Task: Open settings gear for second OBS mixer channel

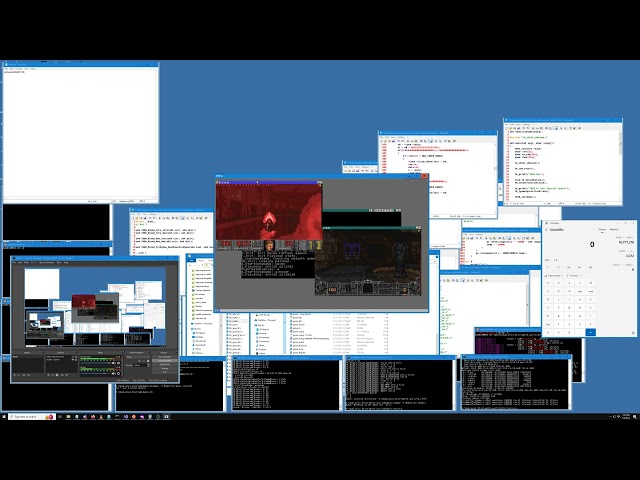Action: click(x=118, y=373)
